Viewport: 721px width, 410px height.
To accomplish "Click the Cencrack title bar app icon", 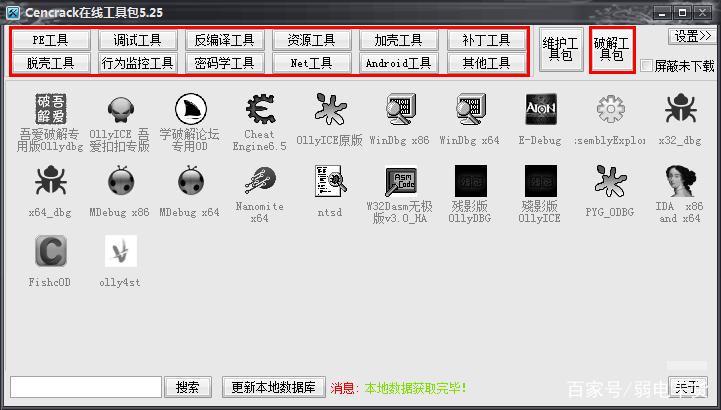I will [x=13, y=12].
